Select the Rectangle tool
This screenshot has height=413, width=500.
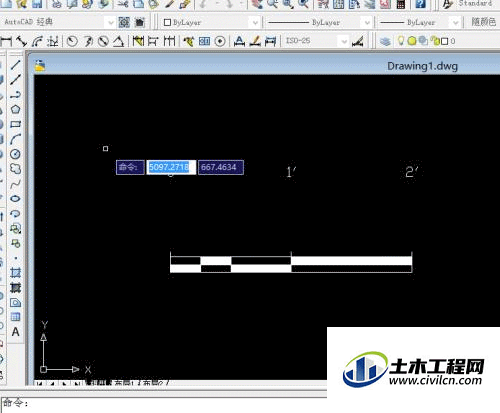pyautogui.click(x=15, y=124)
